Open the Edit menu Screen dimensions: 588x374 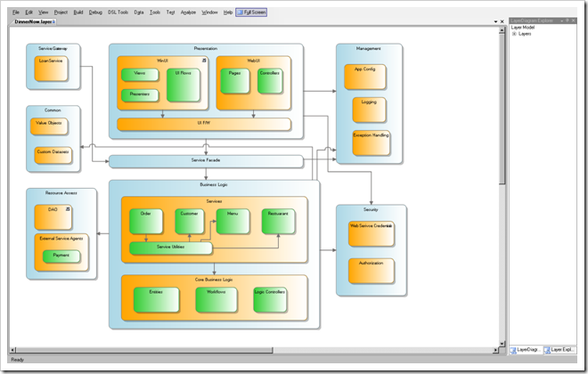[29, 12]
